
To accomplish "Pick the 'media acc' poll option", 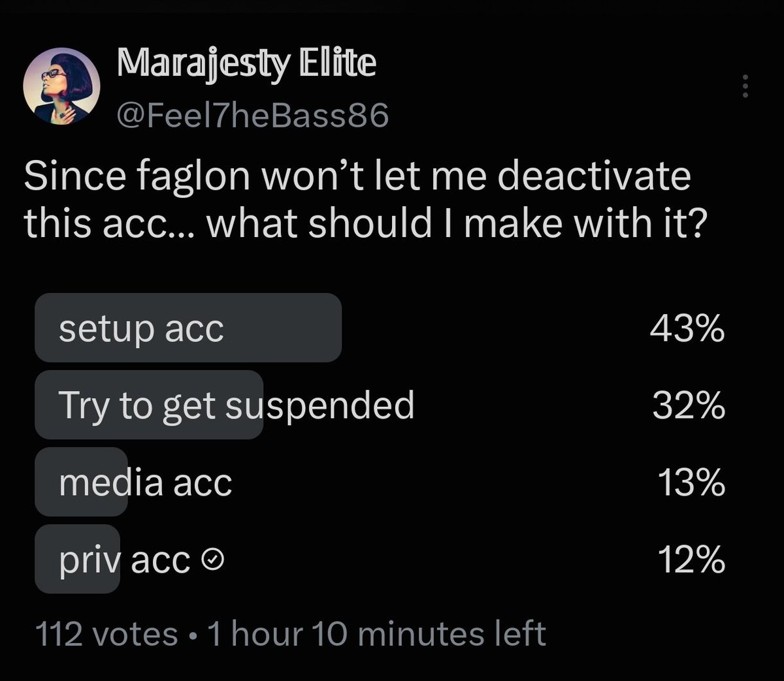I will pyautogui.click(x=381, y=482).
